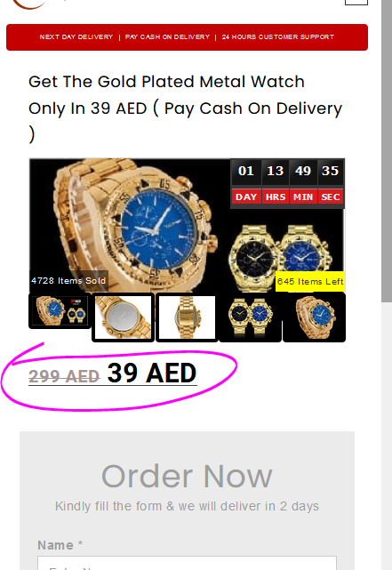Image resolution: width=392 pixels, height=570 pixels.
Task: Click the Name input field
Action: pyautogui.click(x=187, y=563)
